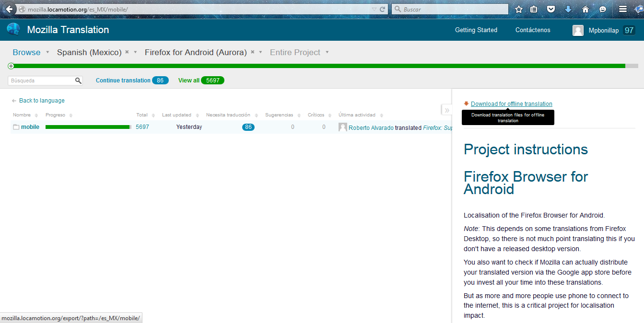Screen dimensions: 644x323
Task: Click the Yesterday cell in mobile row
Action: 189,127
